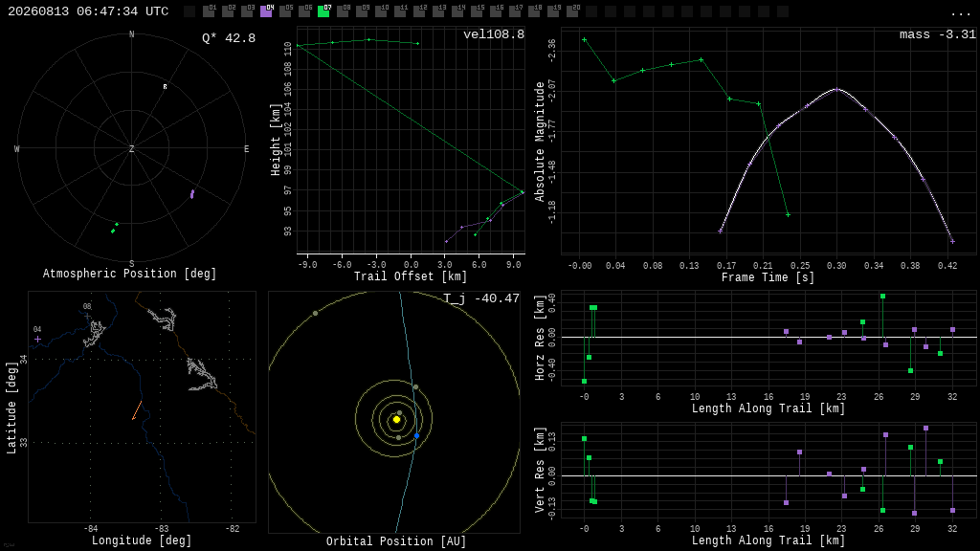Click the zenith Z marker in polar plot
The image size is (980, 551).
click(x=131, y=148)
